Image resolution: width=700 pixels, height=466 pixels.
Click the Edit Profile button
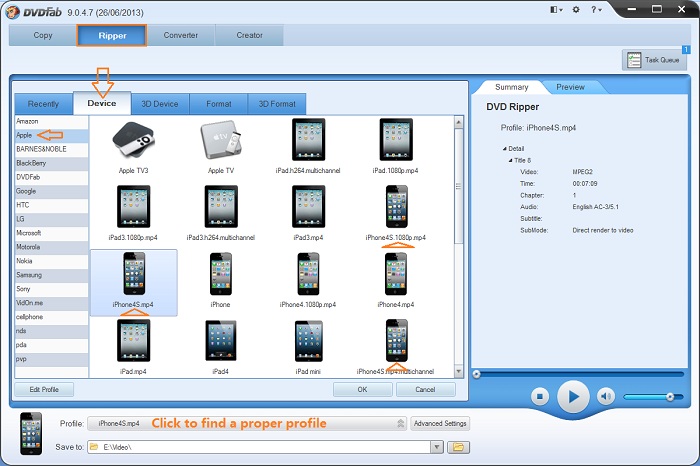44,389
